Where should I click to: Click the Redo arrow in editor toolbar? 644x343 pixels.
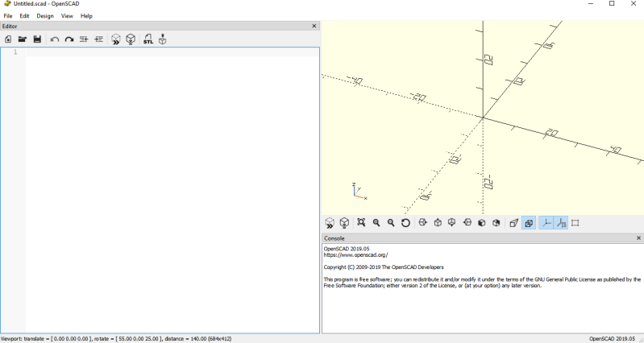(69, 39)
